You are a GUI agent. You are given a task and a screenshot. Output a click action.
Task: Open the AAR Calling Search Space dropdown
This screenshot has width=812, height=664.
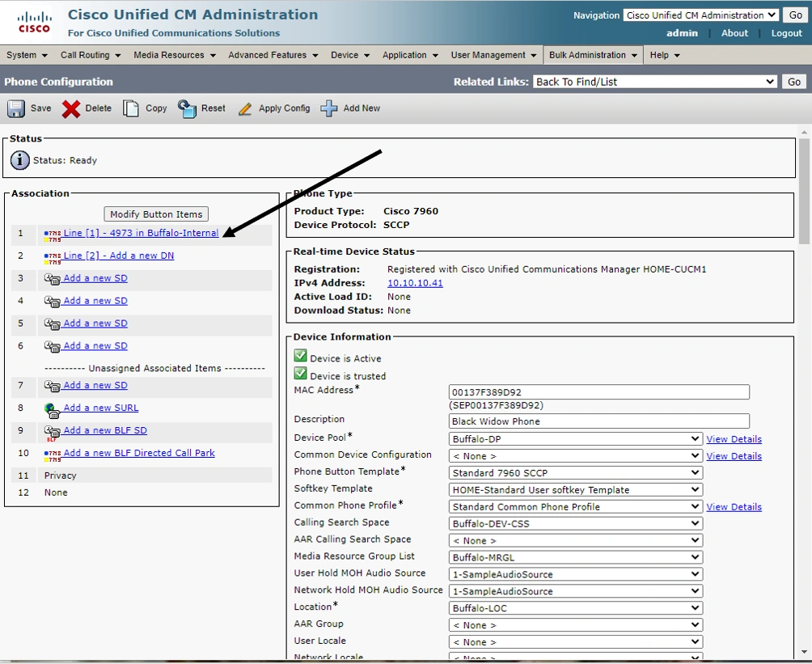[575, 540]
